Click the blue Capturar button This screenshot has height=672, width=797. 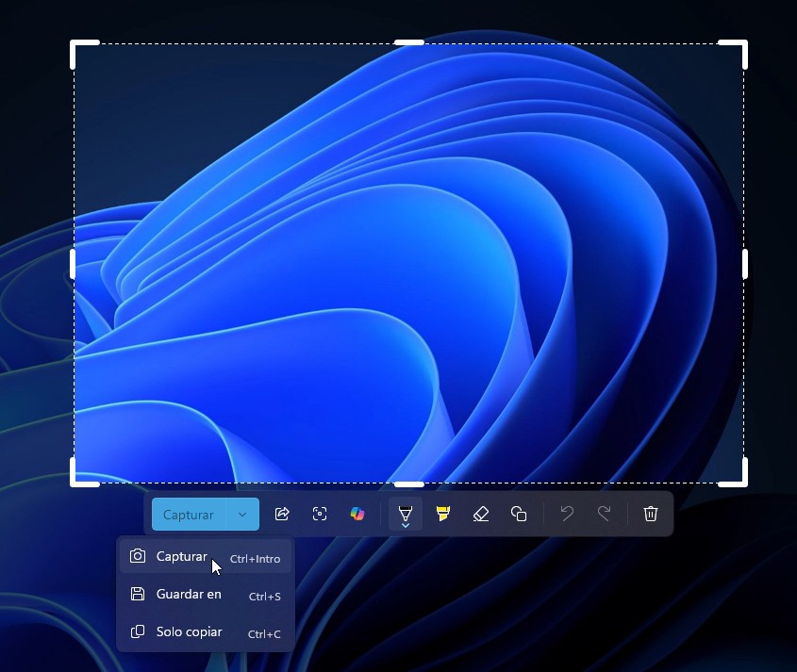tap(189, 515)
